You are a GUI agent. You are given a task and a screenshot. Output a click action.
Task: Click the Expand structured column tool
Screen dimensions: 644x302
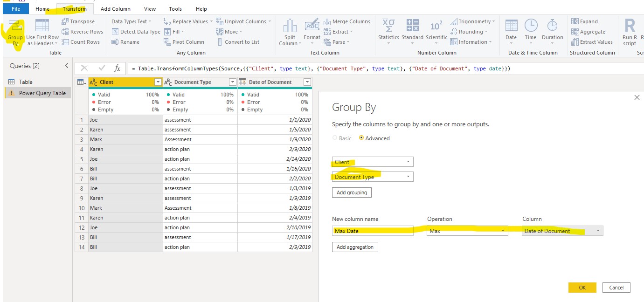pyautogui.click(x=584, y=21)
